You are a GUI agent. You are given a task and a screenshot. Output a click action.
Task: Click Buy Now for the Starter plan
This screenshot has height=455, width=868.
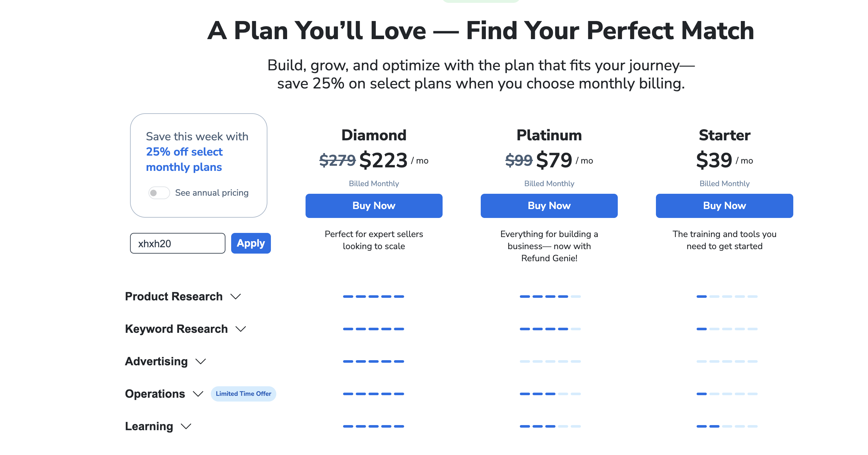[724, 206]
